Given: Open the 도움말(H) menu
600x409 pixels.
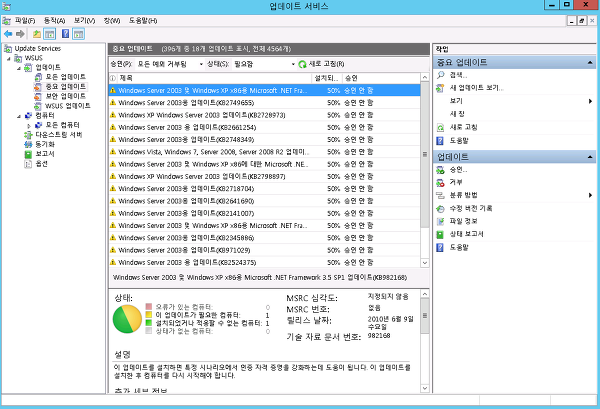Looking at the screenshot, I should click(x=143, y=21).
